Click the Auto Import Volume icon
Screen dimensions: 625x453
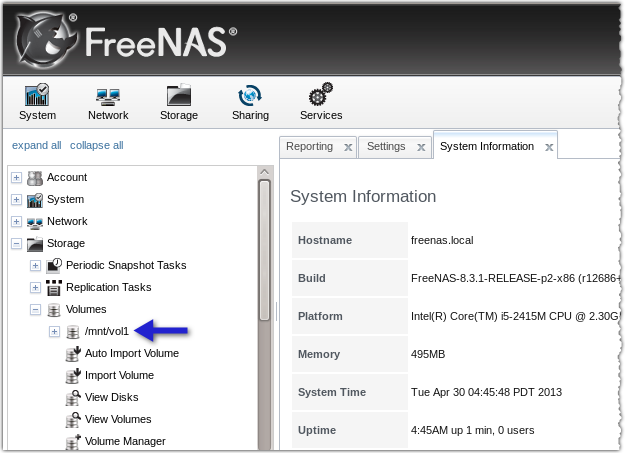72,353
